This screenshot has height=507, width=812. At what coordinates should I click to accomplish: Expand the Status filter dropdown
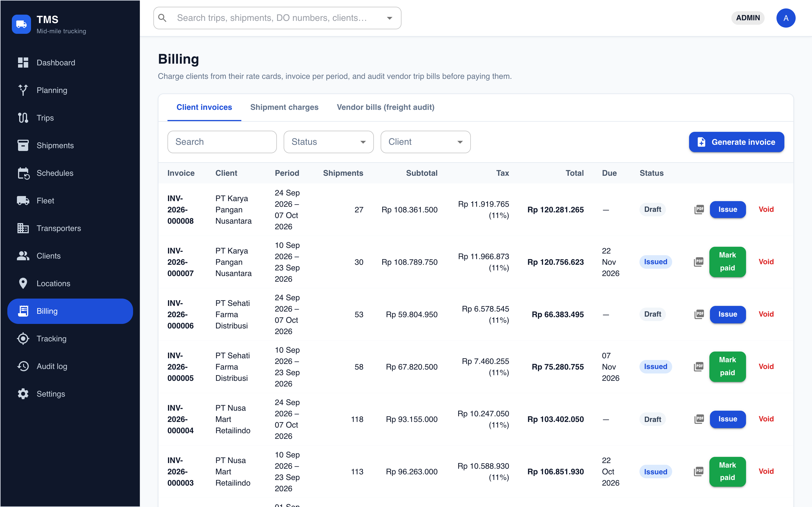[328, 142]
